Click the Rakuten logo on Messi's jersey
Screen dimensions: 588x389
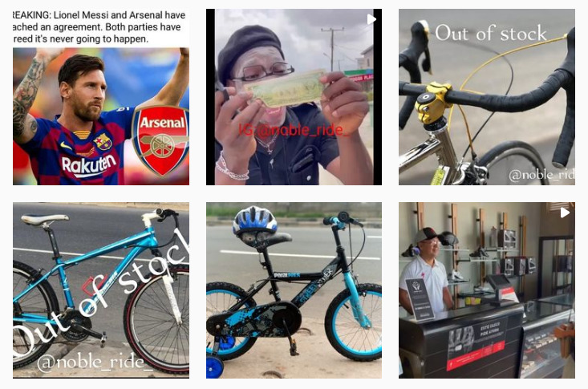(x=89, y=165)
